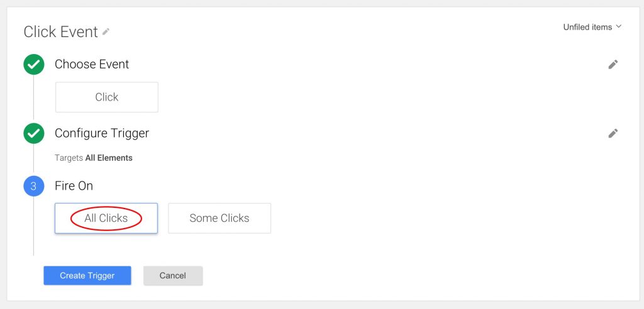Choose the Some Clicks fire option
644x309 pixels.
[x=219, y=219]
